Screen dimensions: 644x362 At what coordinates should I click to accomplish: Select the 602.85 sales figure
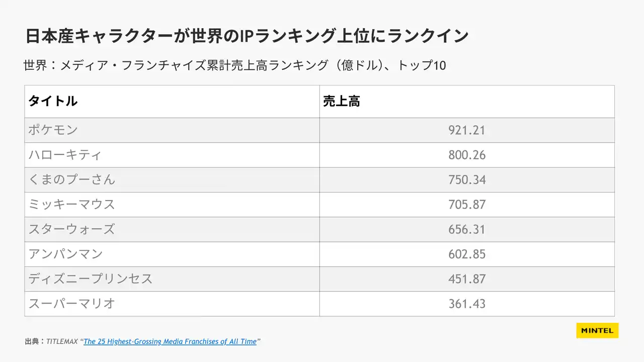(467, 254)
